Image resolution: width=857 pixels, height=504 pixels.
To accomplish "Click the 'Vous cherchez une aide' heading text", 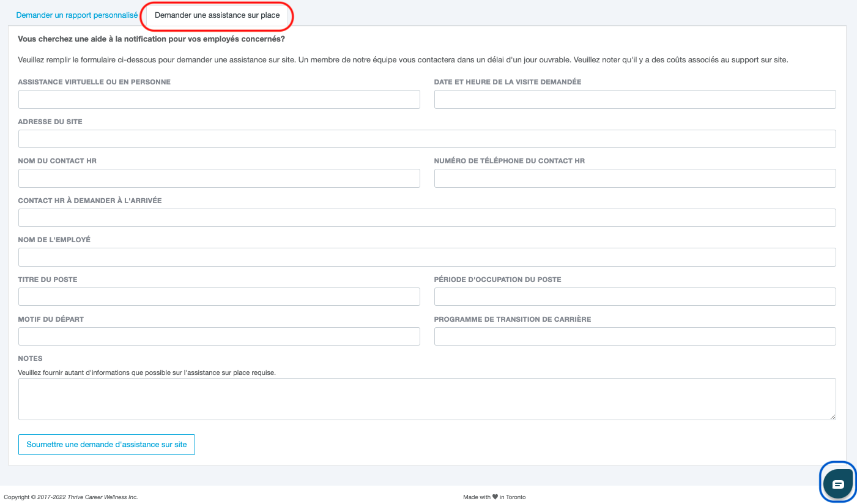I will (152, 39).
